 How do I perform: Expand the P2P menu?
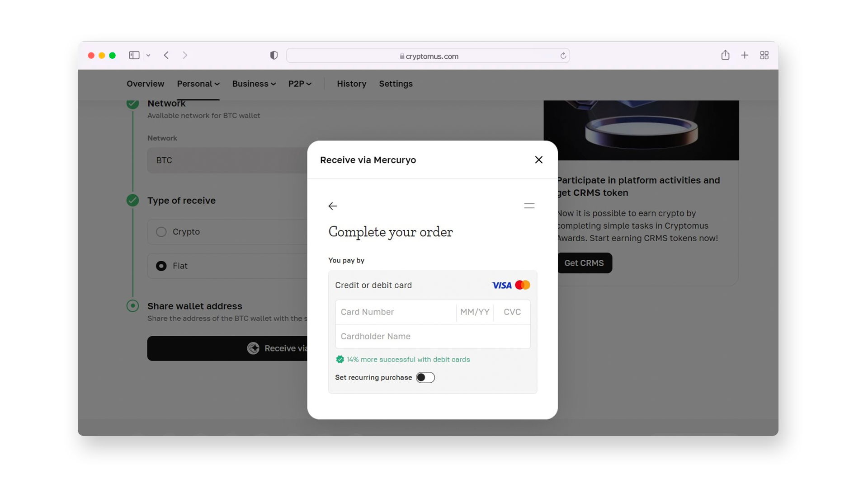click(x=300, y=84)
